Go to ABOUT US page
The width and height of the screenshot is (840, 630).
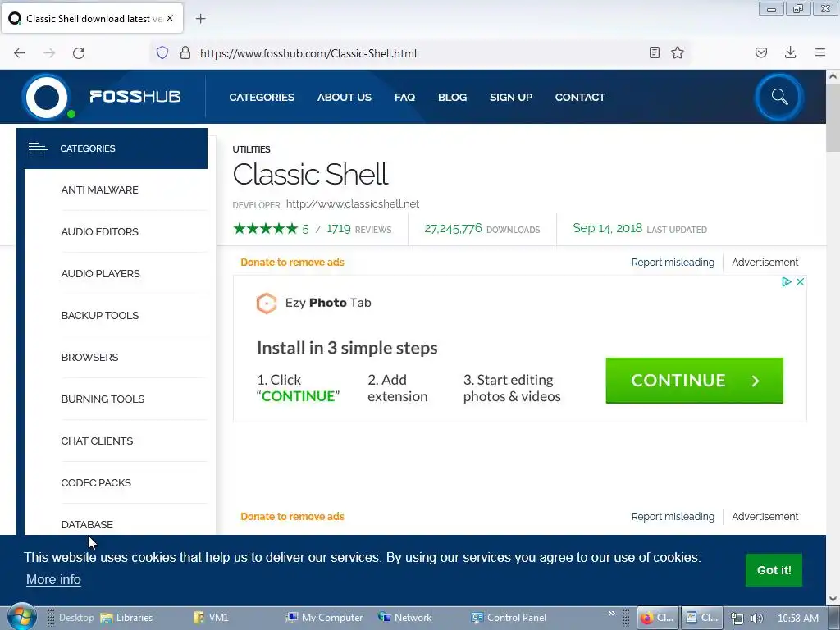pos(344,98)
